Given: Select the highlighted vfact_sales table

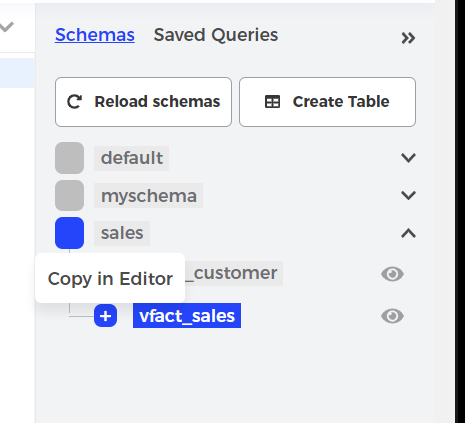Looking at the screenshot, I should click(x=187, y=316).
